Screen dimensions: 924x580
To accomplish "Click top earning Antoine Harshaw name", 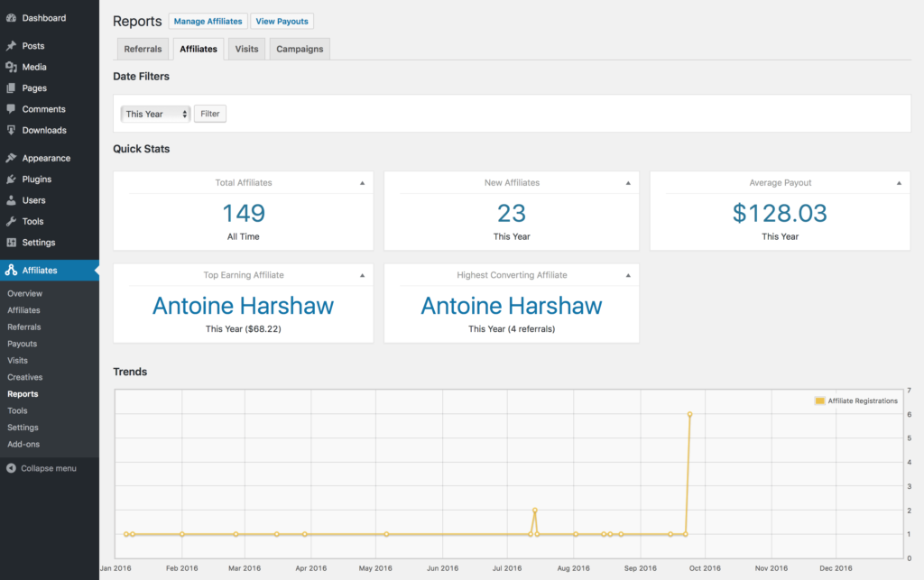I will (x=244, y=306).
